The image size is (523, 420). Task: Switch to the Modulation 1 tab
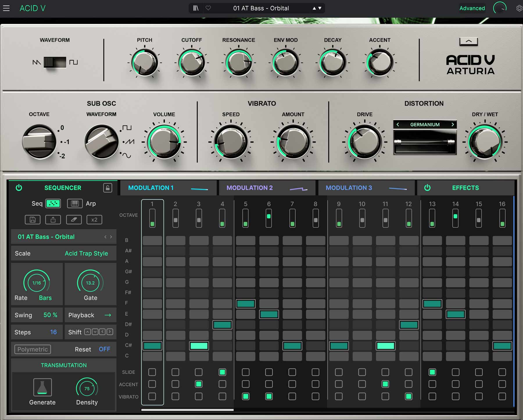169,188
